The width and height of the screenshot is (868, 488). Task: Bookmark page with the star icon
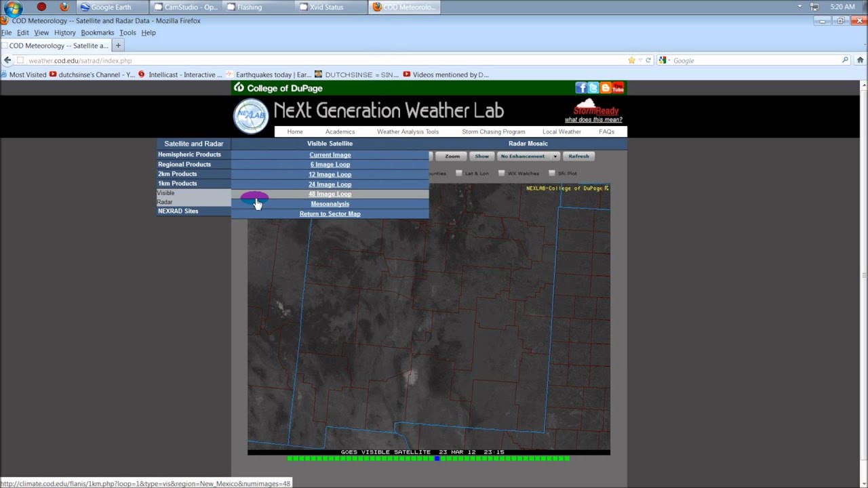coord(631,60)
